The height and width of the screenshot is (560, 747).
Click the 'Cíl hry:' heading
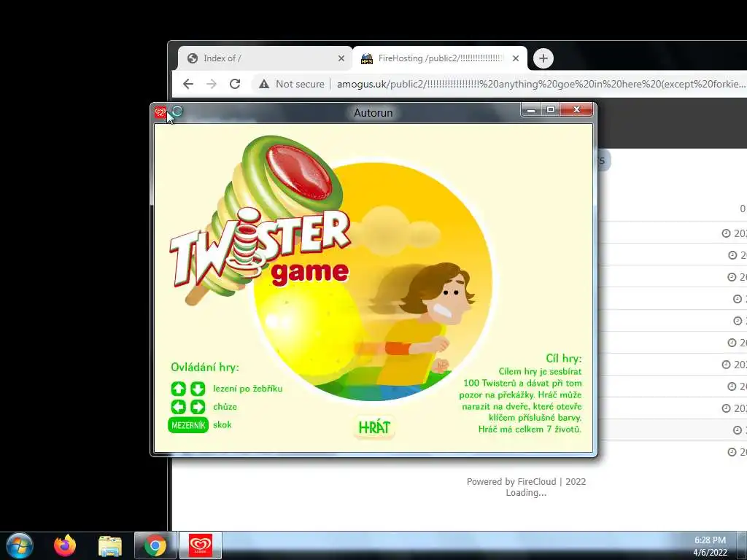[564, 358]
